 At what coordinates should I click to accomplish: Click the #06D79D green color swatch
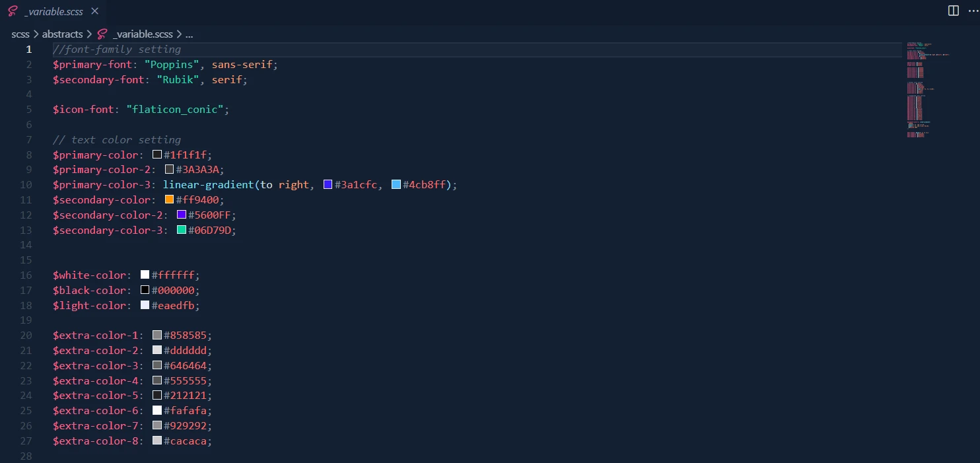coord(182,230)
